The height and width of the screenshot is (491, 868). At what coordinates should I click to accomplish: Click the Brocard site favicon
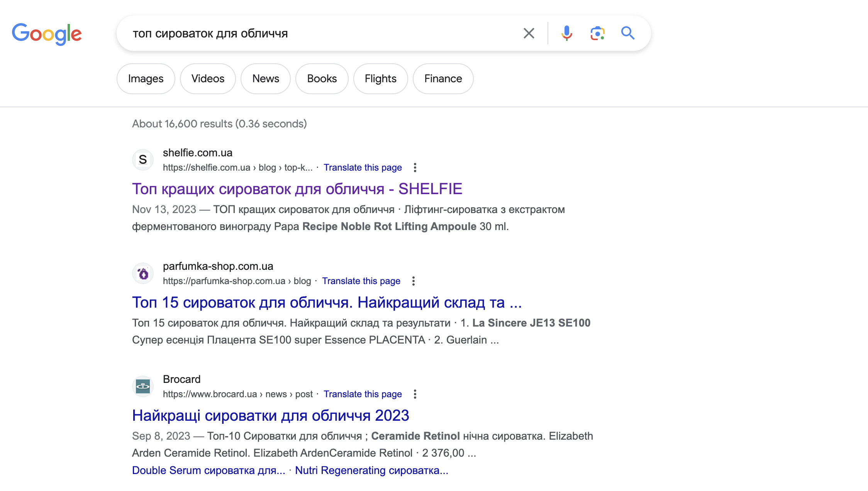[142, 386]
